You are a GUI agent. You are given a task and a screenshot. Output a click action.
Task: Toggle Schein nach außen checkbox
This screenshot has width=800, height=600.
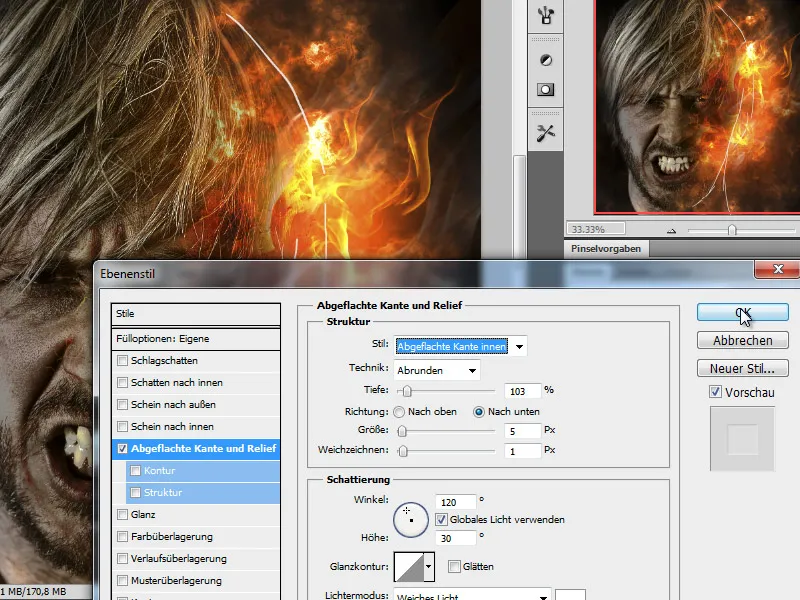click(122, 405)
